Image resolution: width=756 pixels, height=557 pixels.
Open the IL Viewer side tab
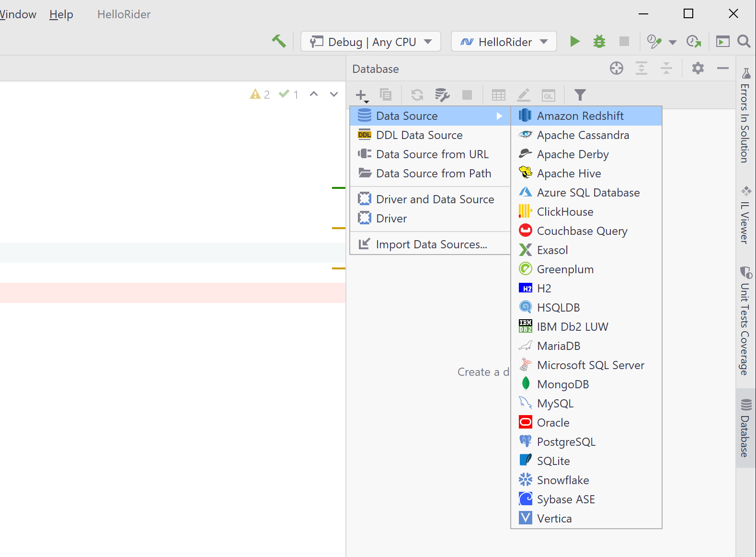click(745, 216)
